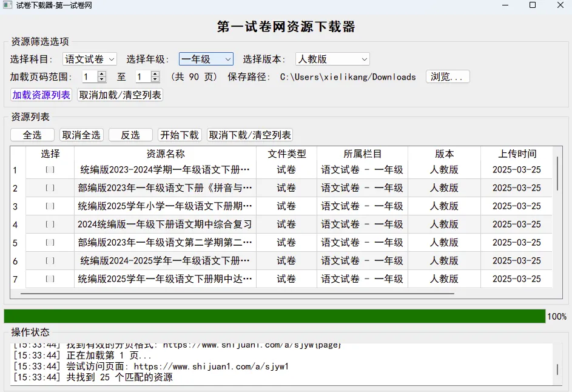Image resolution: width=572 pixels, height=392 pixels.
Task: Click the 浏览... browse button
Action: [x=448, y=76]
